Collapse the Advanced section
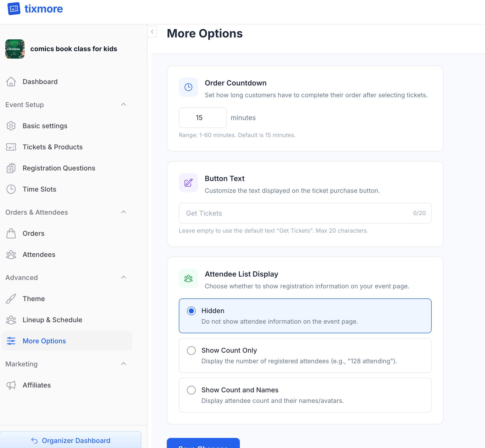This screenshot has width=485, height=448. 124,277
